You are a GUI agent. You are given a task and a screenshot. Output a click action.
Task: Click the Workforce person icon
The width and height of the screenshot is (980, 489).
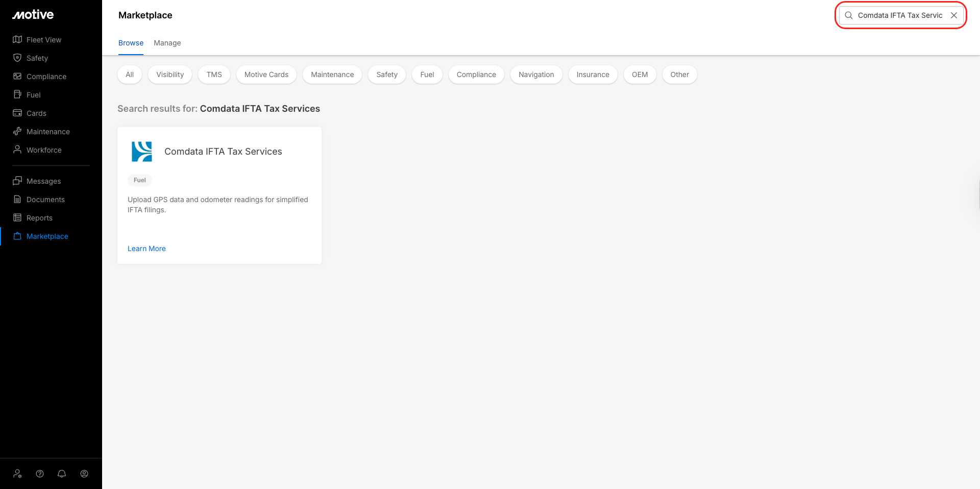(x=17, y=150)
